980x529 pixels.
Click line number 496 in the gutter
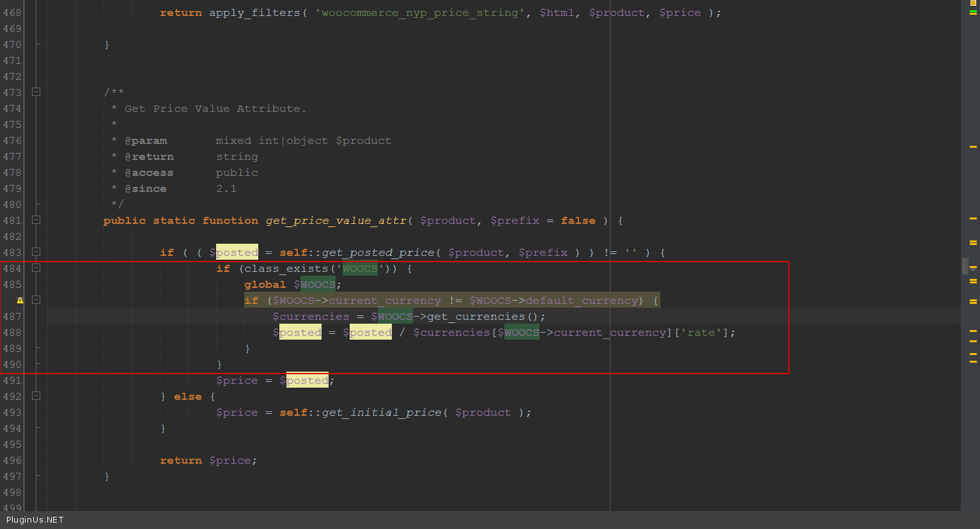click(x=12, y=461)
